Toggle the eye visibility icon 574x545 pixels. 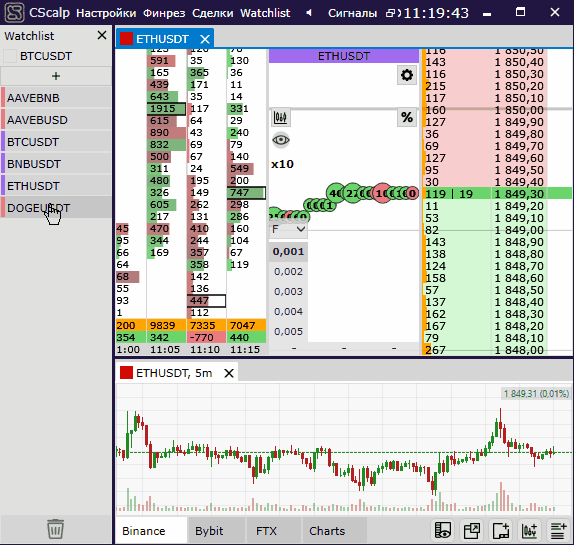pyautogui.click(x=281, y=140)
